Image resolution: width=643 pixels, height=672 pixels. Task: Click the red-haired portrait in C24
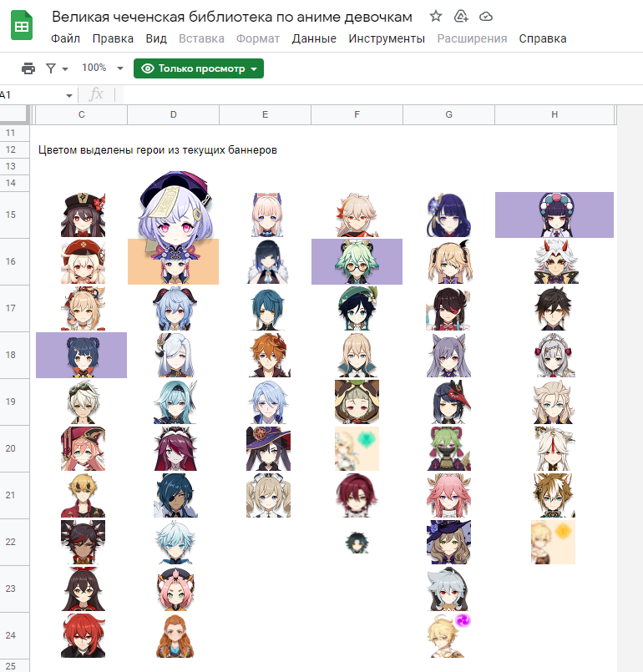(x=84, y=635)
